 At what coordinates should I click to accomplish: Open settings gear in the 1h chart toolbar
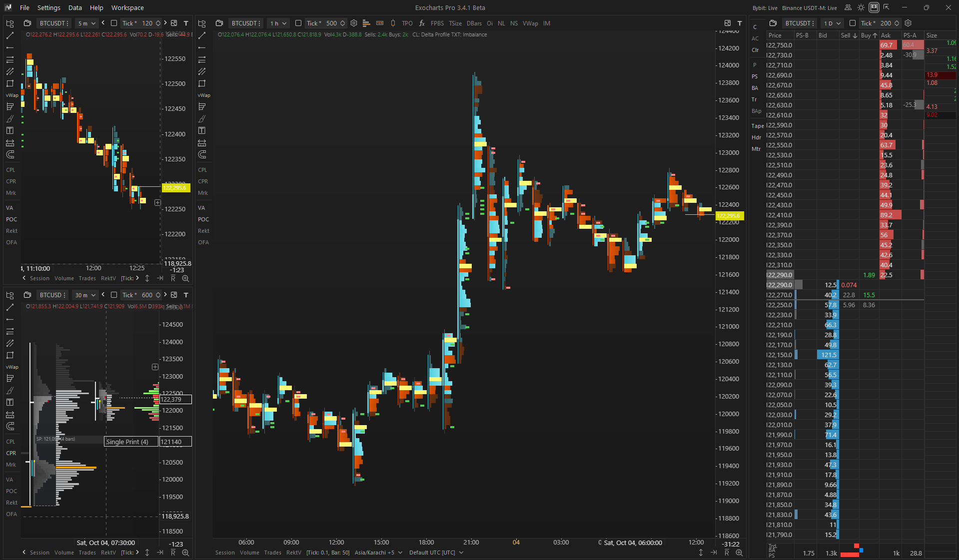click(354, 23)
